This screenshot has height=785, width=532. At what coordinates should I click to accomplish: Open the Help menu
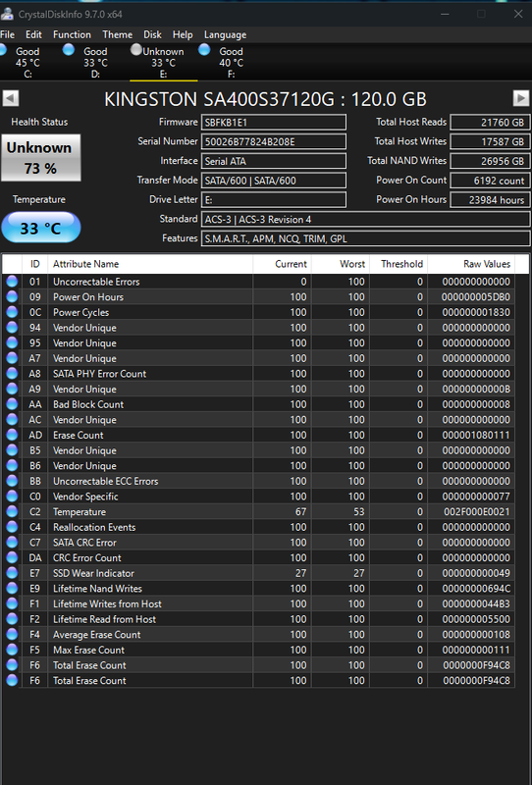coord(183,34)
